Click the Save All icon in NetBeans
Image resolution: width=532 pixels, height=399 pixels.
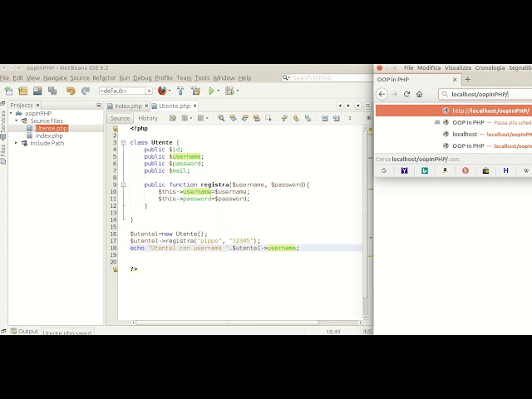coord(52,91)
